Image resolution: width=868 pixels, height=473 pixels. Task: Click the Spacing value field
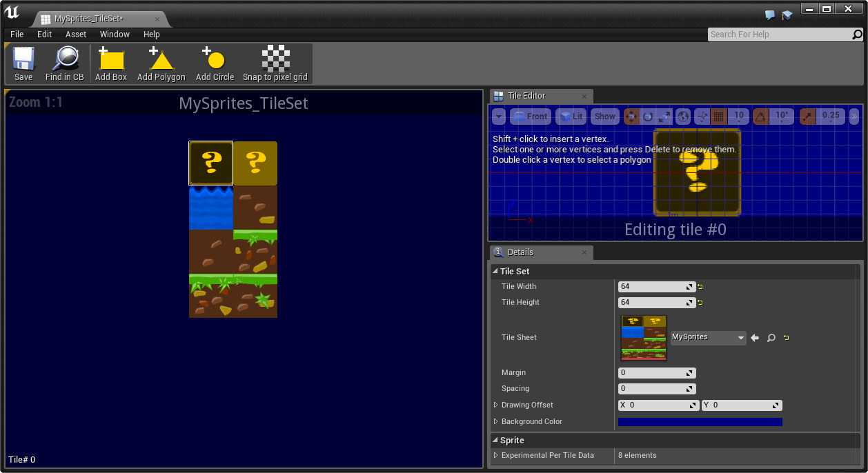[657, 389]
